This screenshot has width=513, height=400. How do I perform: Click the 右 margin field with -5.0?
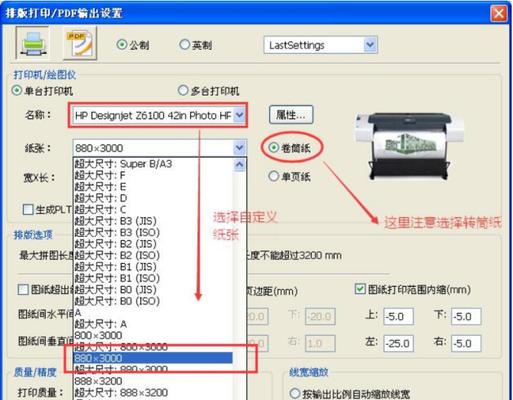tap(466, 343)
